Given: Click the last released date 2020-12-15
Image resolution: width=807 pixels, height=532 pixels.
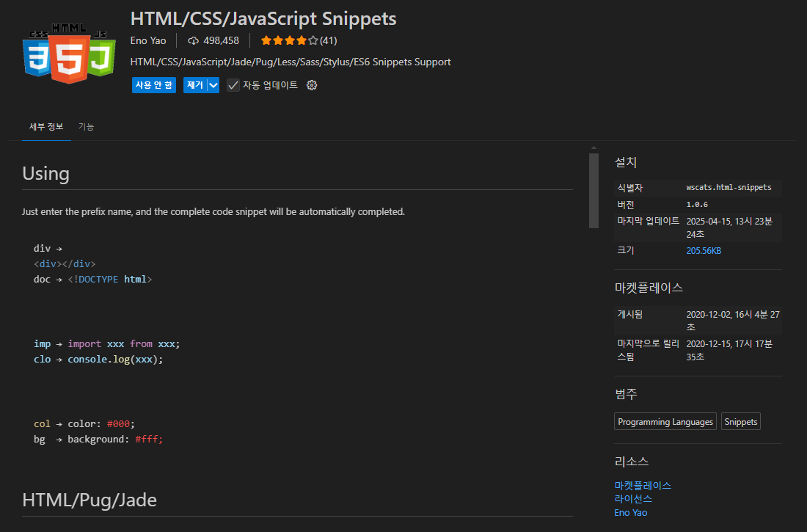Looking at the screenshot, I should point(729,350).
